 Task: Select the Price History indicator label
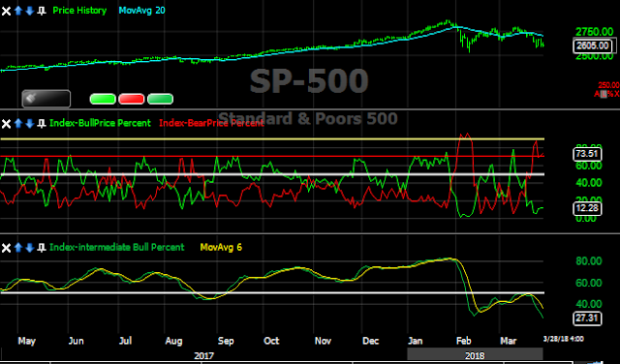(x=79, y=11)
